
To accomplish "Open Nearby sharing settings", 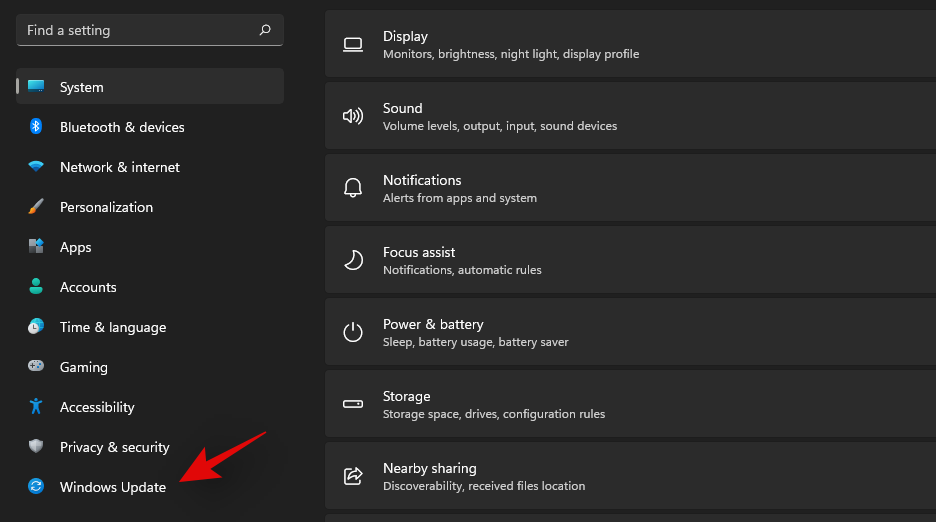I will (630, 476).
